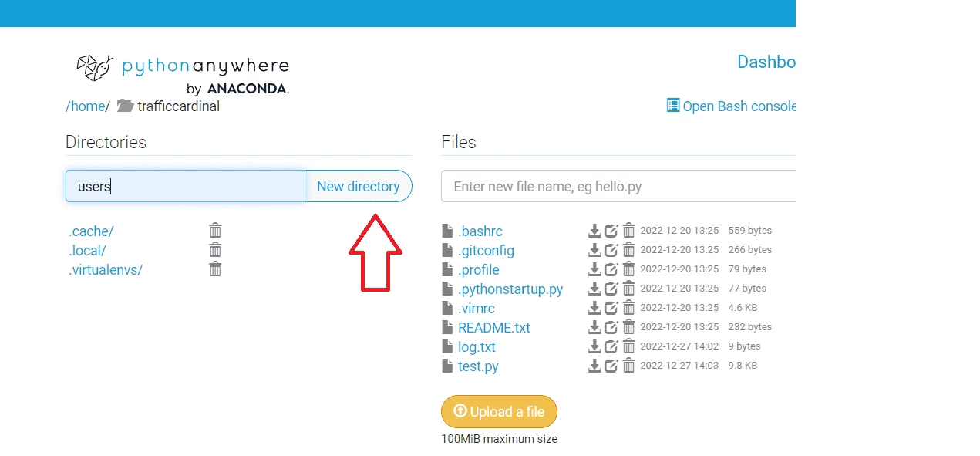Image resolution: width=980 pixels, height=456 pixels.
Task: Open the .vimrc file link
Action: point(476,309)
